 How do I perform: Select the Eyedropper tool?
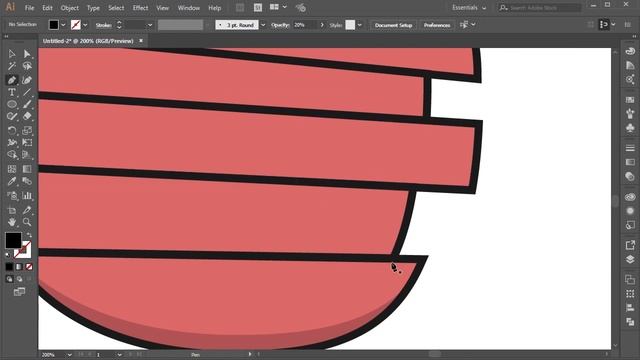[12, 181]
